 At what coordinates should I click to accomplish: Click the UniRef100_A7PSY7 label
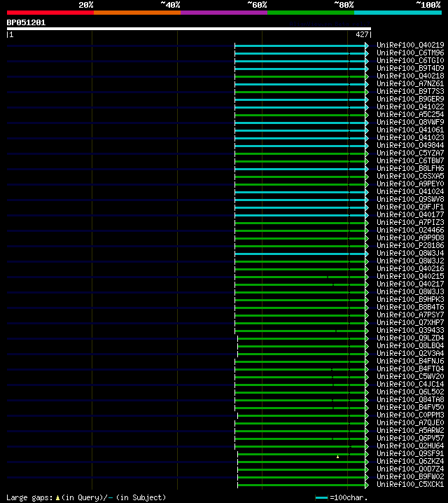click(x=410, y=315)
